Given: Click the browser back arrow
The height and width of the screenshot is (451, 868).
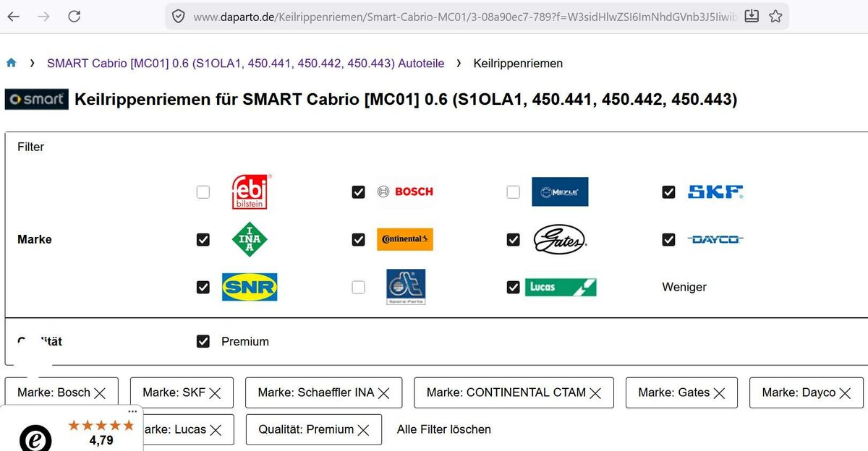Looking at the screenshot, I should point(14,16).
